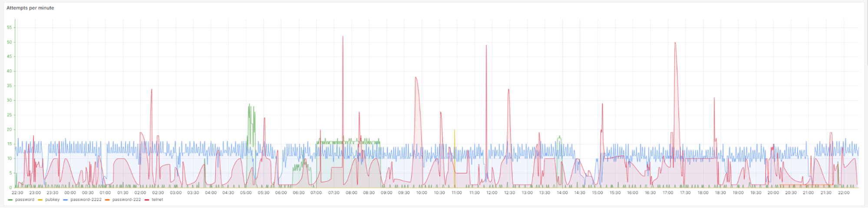
Task: Open the green password color swatch
Action: point(10,200)
